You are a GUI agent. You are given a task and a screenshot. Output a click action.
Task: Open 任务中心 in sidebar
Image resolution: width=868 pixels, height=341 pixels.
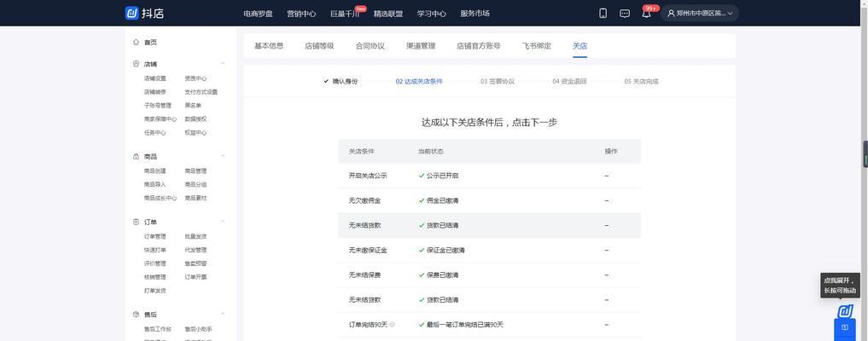tap(155, 133)
